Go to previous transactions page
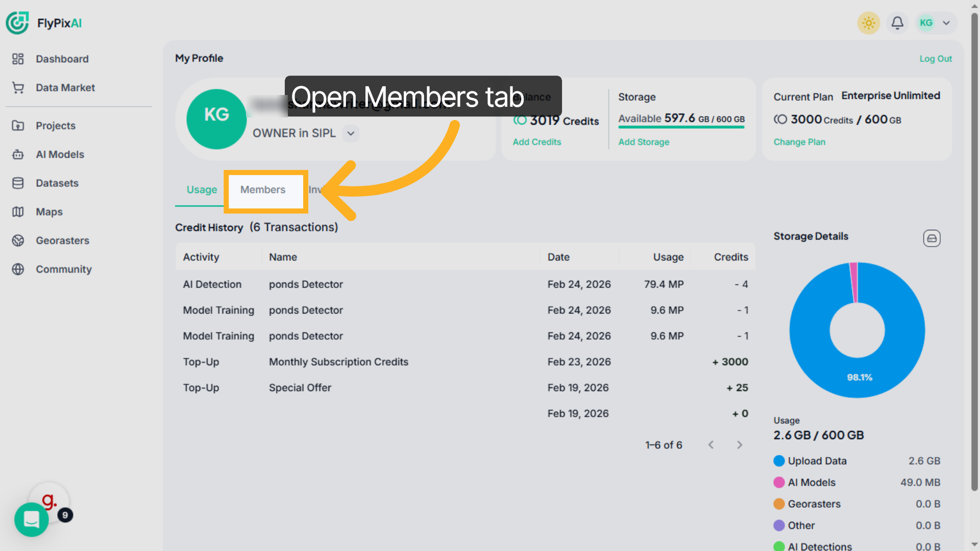 click(711, 445)
